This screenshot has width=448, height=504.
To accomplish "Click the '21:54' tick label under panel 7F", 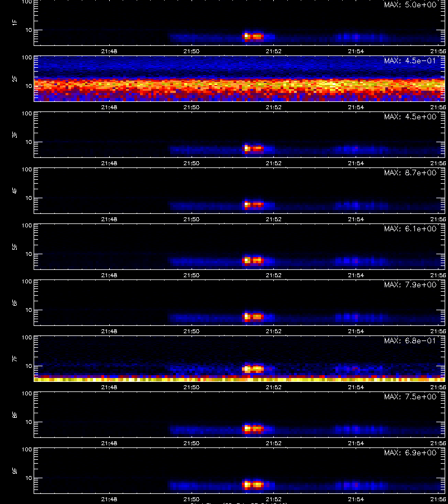I will tap(356, 388).
